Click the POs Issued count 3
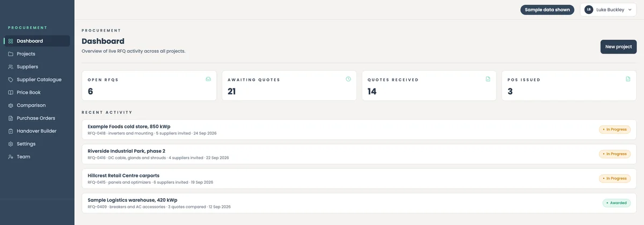 point(510,92)
